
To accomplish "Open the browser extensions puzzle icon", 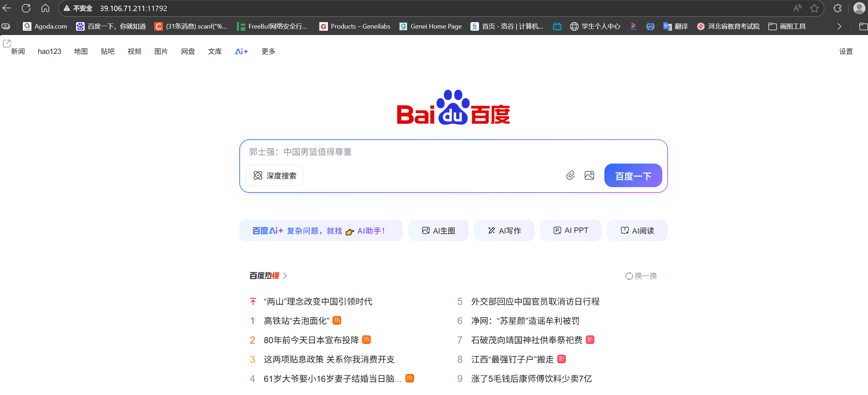I will 838,8.
